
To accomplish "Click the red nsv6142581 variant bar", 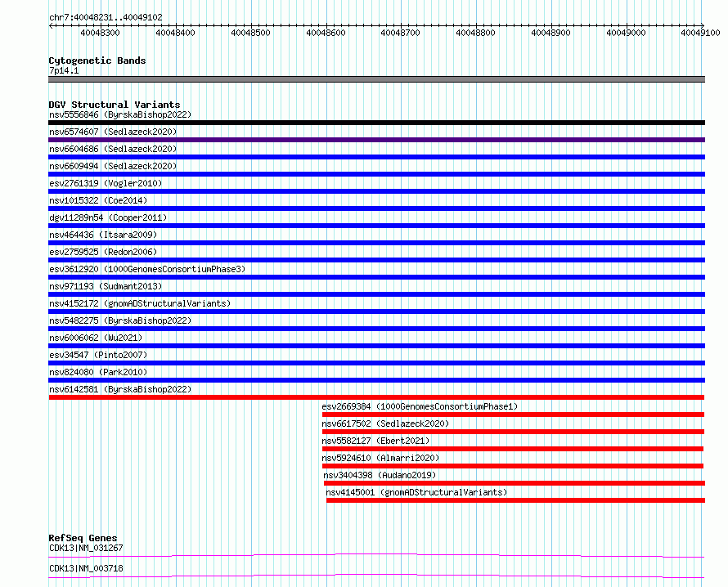I will 376,397.
